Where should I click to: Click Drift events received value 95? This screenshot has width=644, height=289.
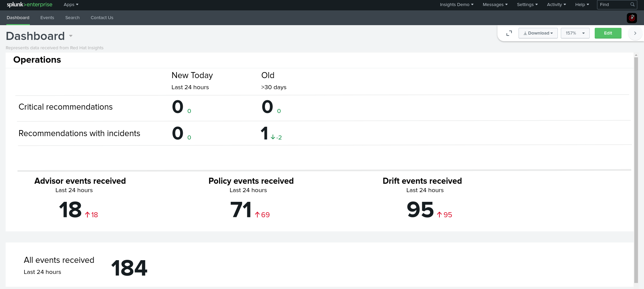pos(420,210)
